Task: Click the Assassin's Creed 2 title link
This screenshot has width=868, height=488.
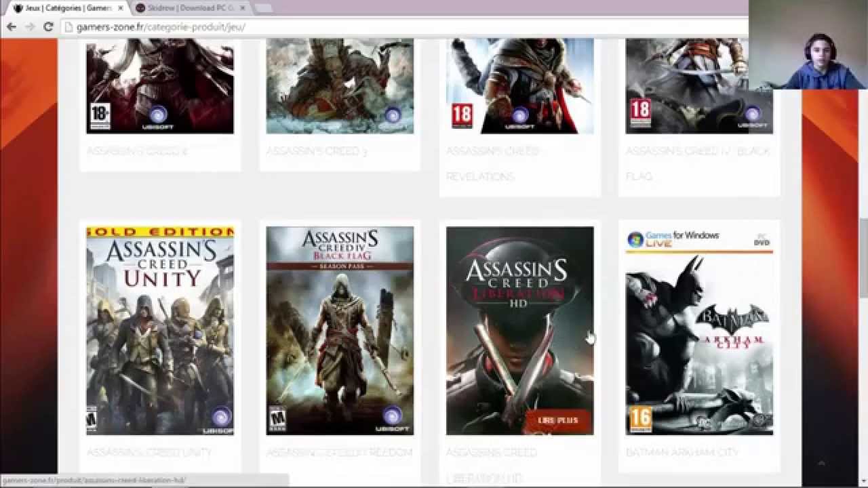Action: 137,151
